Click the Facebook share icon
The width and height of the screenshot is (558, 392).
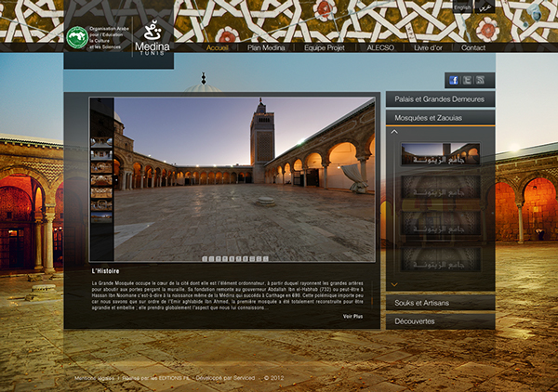click(453, 80)
